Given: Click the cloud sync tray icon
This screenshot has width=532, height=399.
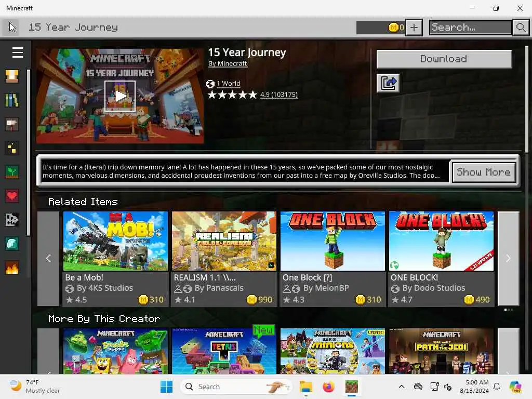Looking at the screenshot, I should click(418, 387).
